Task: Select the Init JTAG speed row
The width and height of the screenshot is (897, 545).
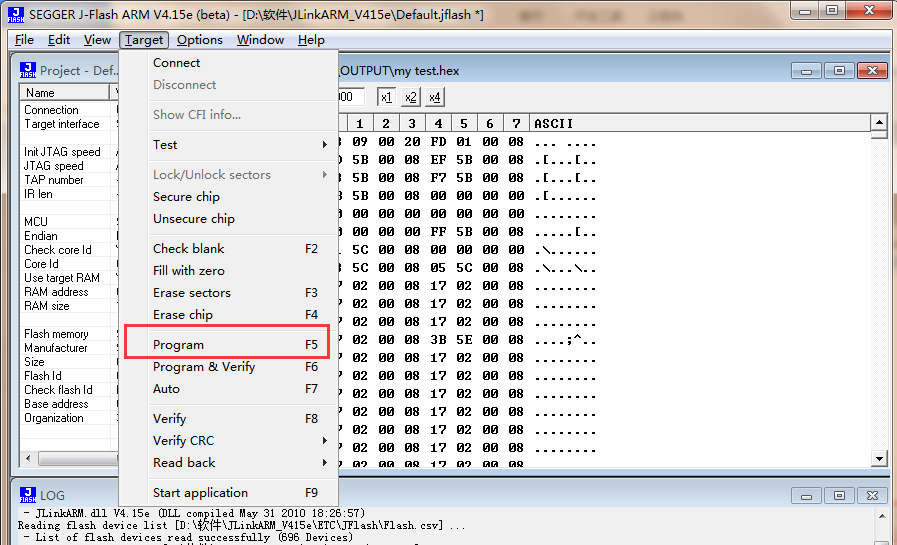Action: coord(69,152)
